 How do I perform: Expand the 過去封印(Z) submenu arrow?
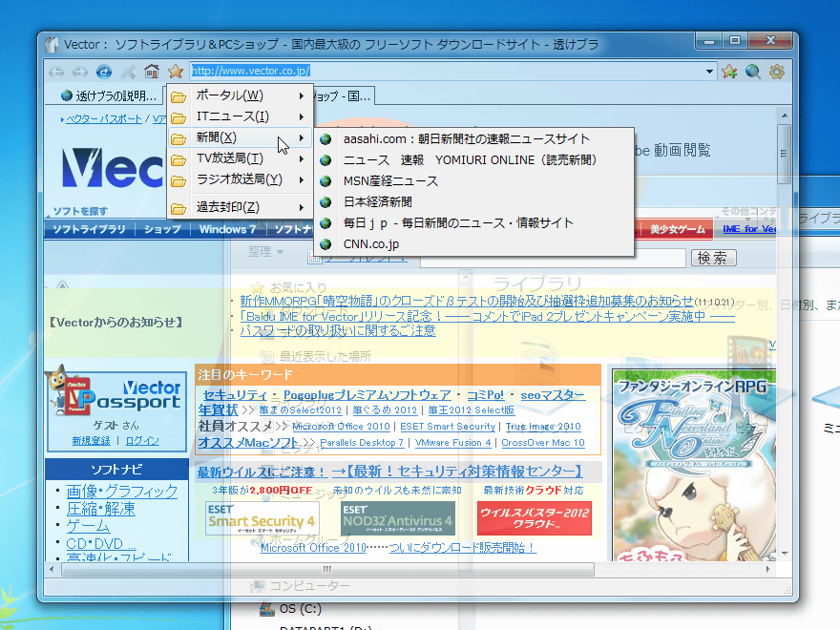coord(302,208)
